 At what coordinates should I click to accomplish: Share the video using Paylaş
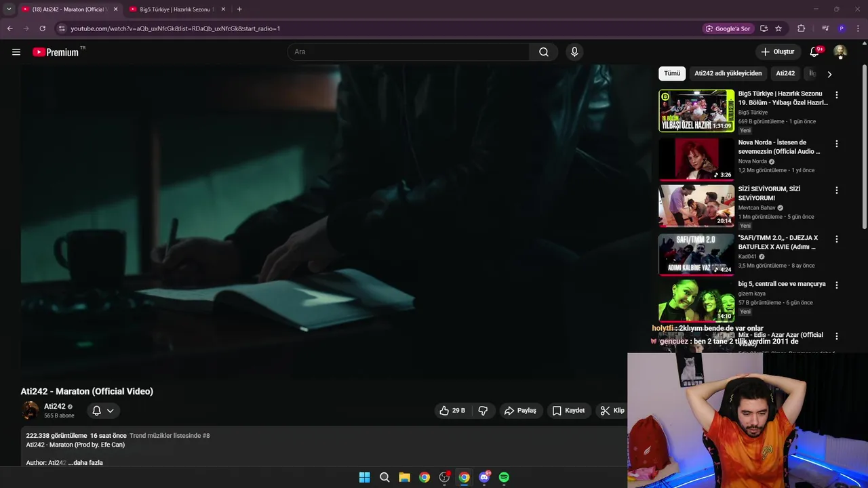click(520, 410)
